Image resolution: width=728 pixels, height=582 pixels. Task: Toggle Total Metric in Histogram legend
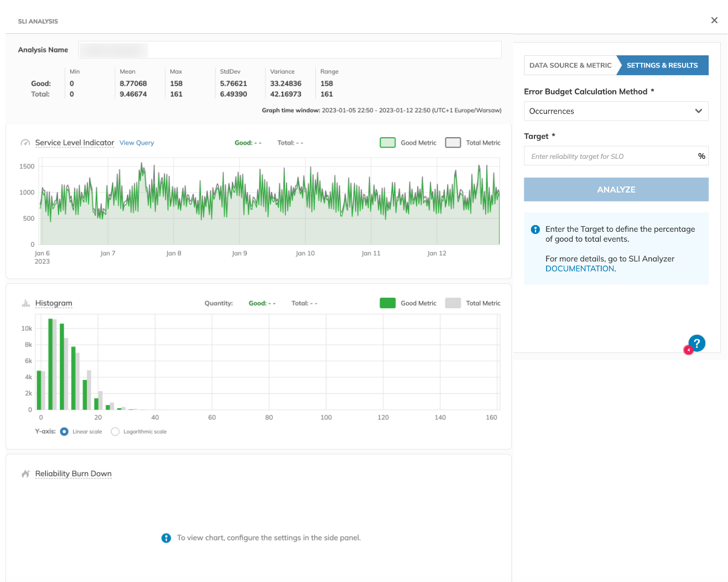(473, 303)
